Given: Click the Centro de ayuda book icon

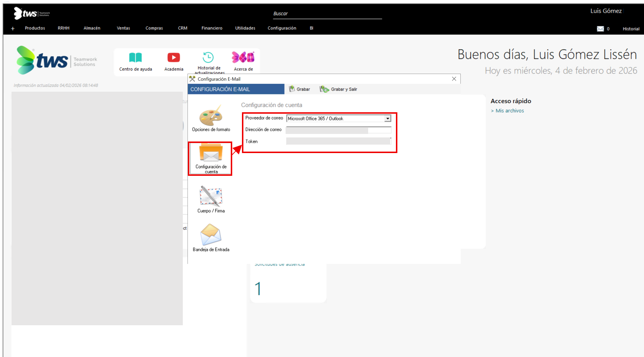Looking at the screenshot, I should (136, 58).
